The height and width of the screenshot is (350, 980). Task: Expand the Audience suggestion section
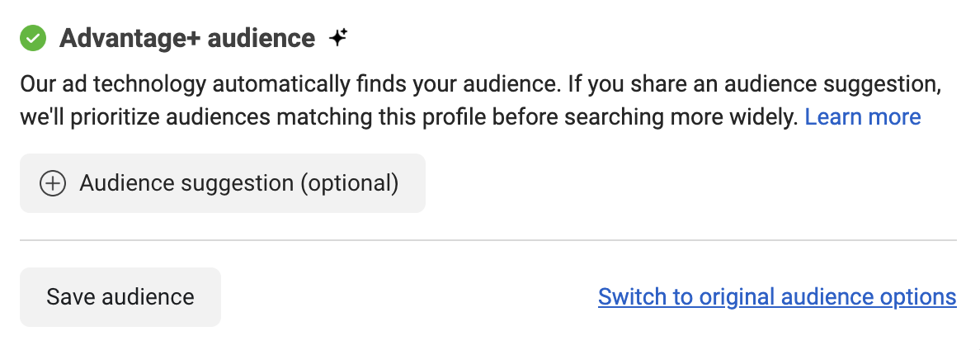223,183
